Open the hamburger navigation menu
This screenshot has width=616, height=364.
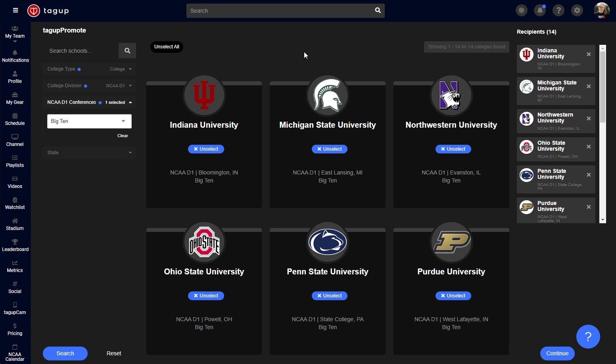point(15,10)
